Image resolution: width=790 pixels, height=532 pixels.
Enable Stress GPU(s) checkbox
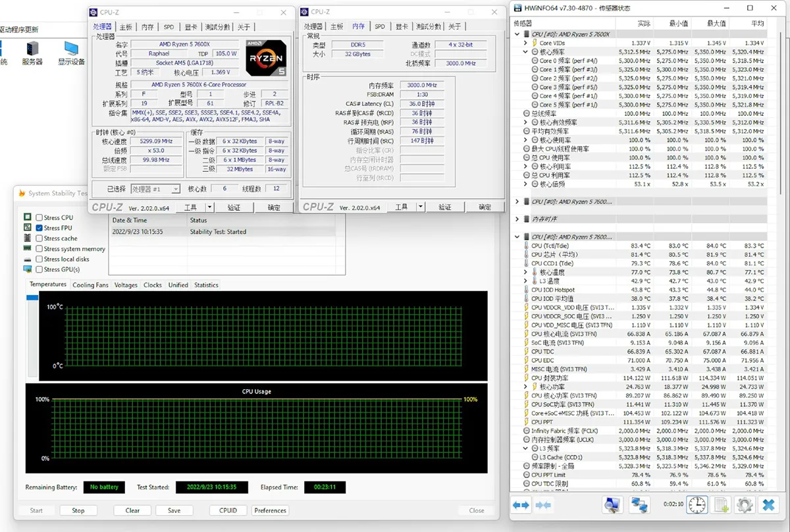(x=39, y=269)
